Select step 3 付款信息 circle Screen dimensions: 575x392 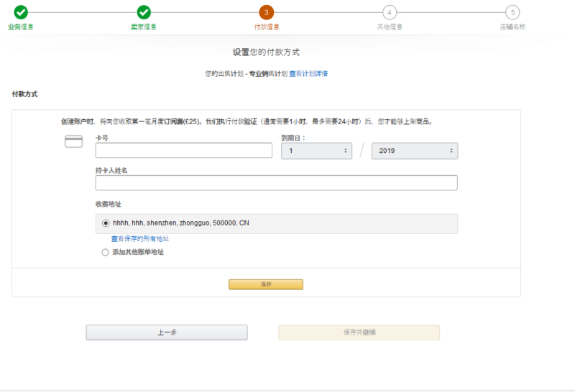coord(267,12)
